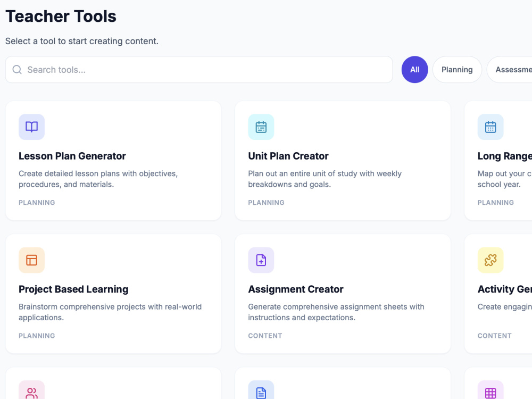The image size is (532, 399).
Task: Click the magnifying glass search icon
Action: coord(17,70)
